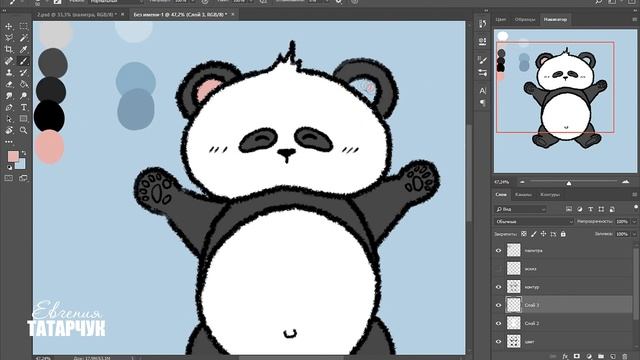Switch to the Цвет panel tab
This screenshot has width=640, height=360.
click(x=501, y=20)
